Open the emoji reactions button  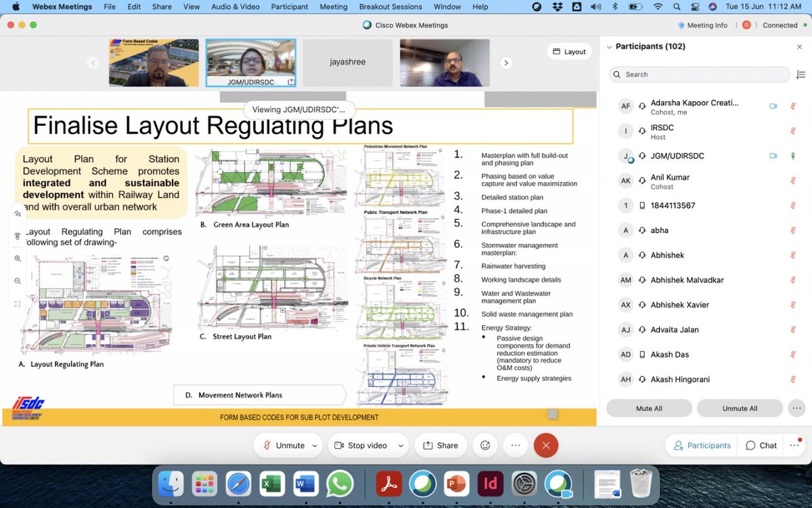click(x=484, y=445)
